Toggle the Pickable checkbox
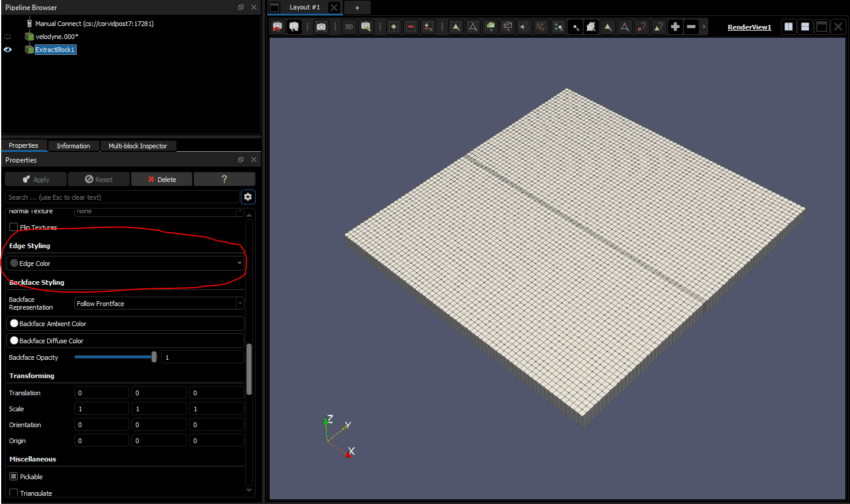This screenshot has height=504, width=850. pyautogui.click(x=14, y=476)
